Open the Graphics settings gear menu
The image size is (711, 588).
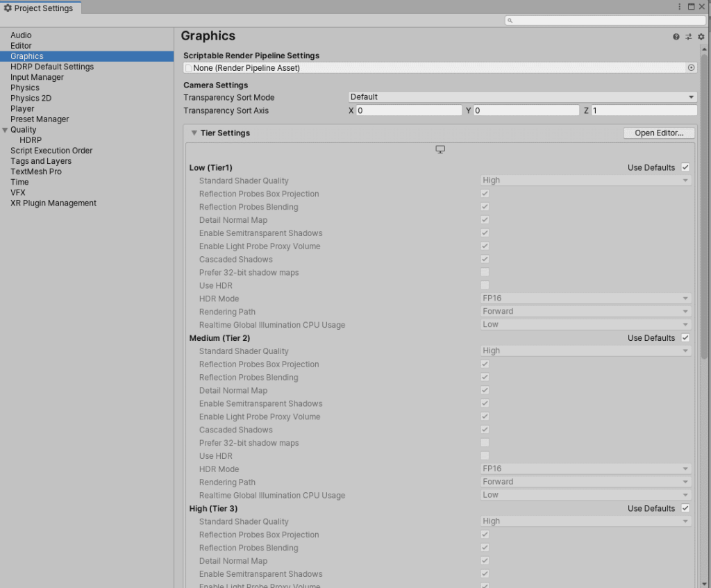pyautogui.click(x=701, y=37)
